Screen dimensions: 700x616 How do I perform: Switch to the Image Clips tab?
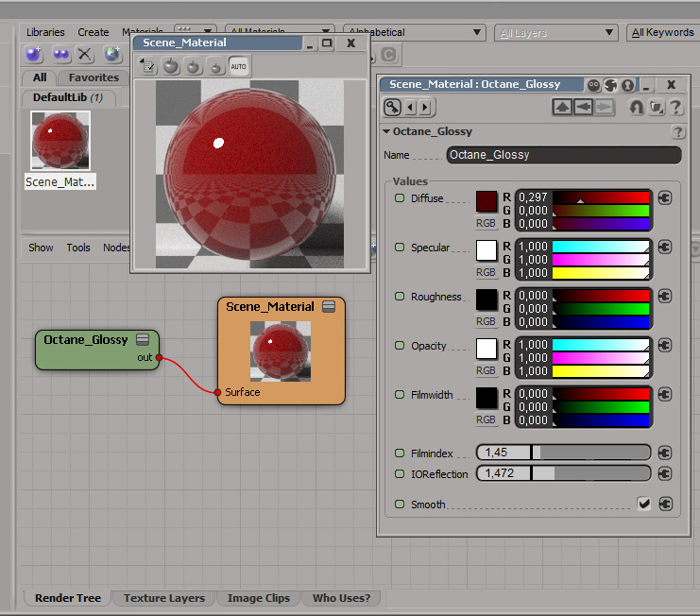[259, 598]
